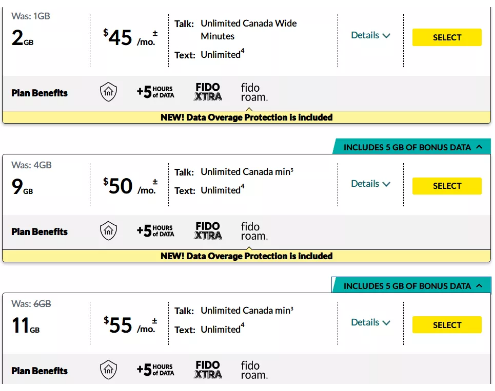Select the 2GB $45 per month plan
495x391 pixels.
447,37
